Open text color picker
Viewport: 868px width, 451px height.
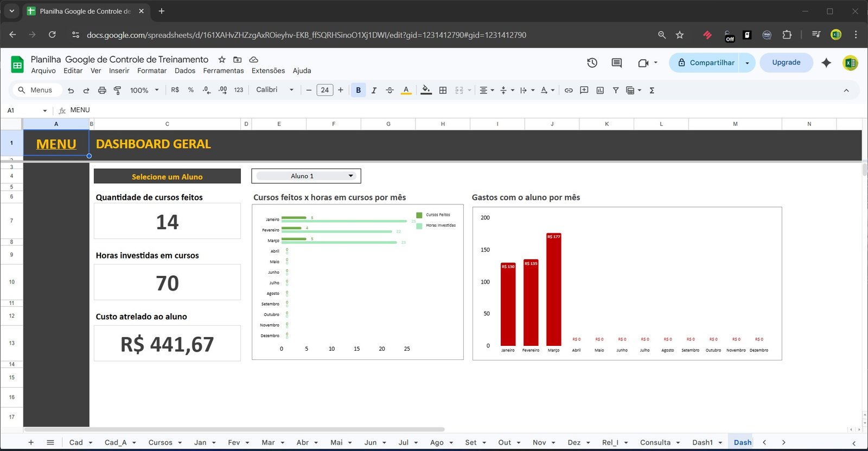click(406, 90)
